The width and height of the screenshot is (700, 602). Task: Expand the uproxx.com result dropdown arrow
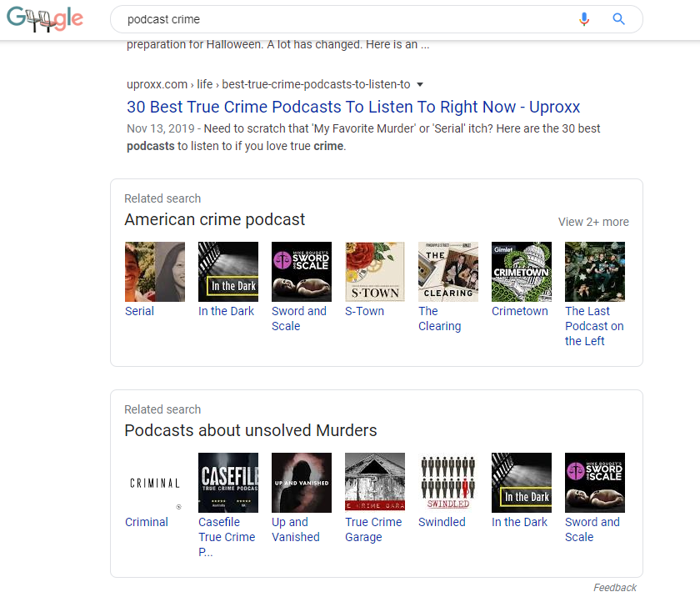(x=420, y=84)
